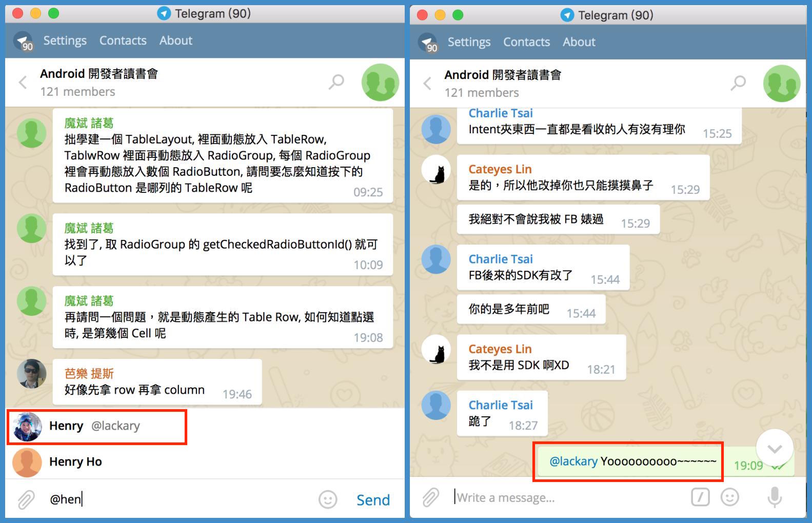Attach a file using paperclip, right window

tap(430, 497)
